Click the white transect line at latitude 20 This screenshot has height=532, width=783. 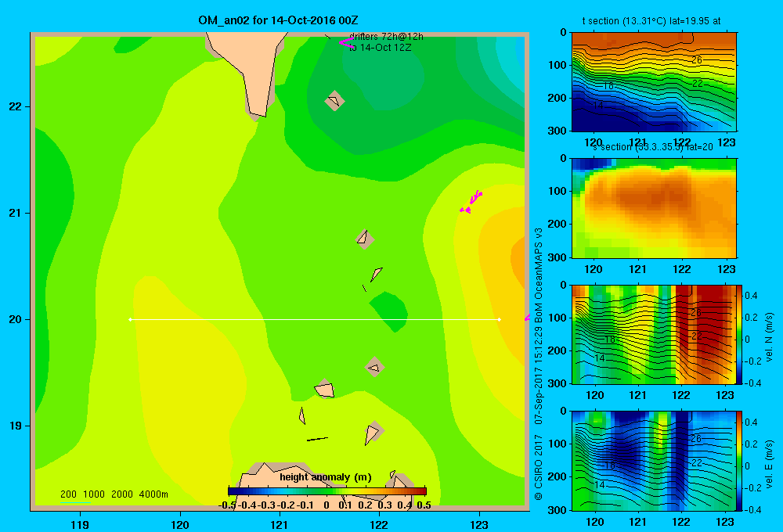coord(315,319)
